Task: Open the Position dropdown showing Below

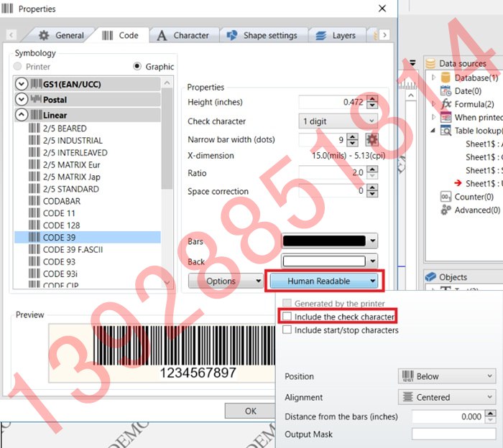Action: (x=446, y=376)
